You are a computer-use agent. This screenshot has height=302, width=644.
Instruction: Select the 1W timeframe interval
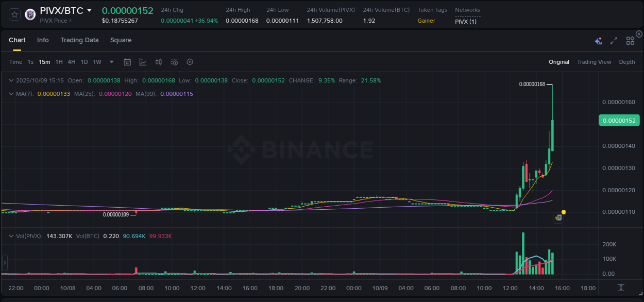tap(97, 62)
